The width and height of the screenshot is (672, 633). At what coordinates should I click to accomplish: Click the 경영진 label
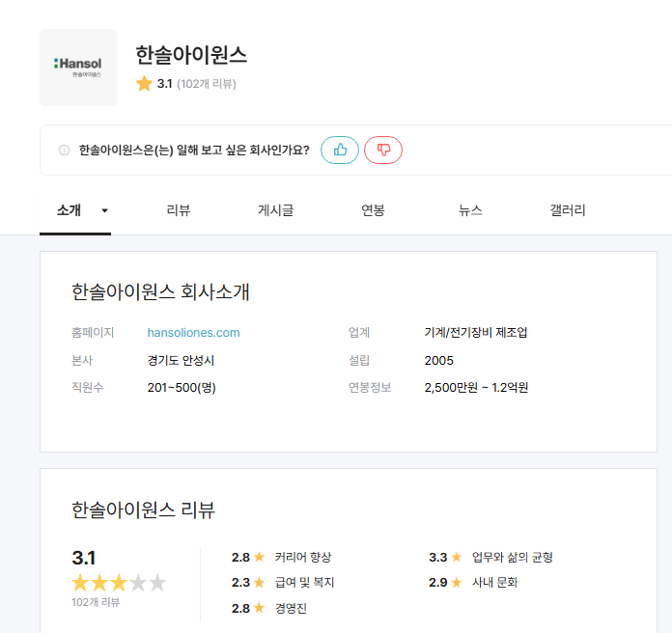[x=291, y=608]
